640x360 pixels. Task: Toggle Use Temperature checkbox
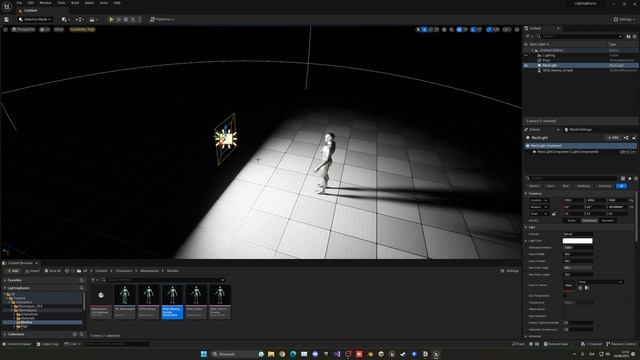pos(565,296)
